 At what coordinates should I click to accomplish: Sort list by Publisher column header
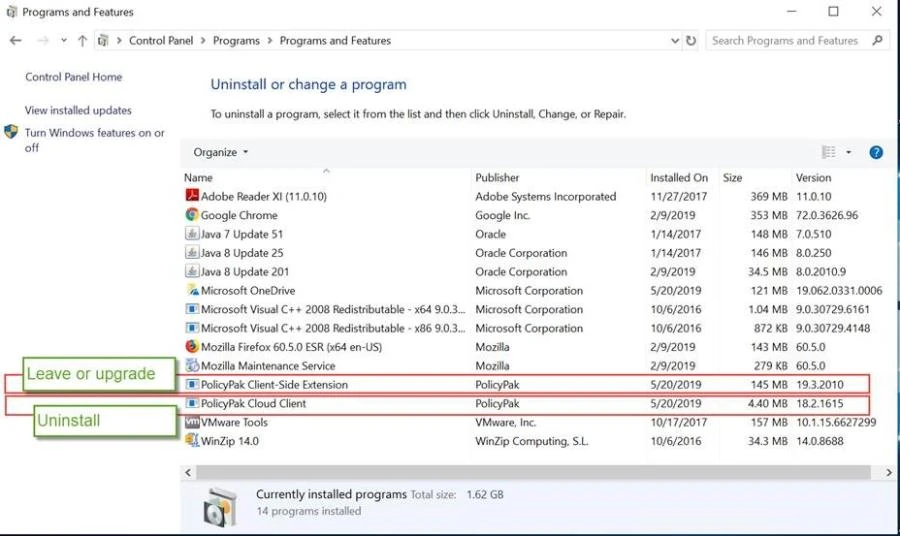coord(497,177)
